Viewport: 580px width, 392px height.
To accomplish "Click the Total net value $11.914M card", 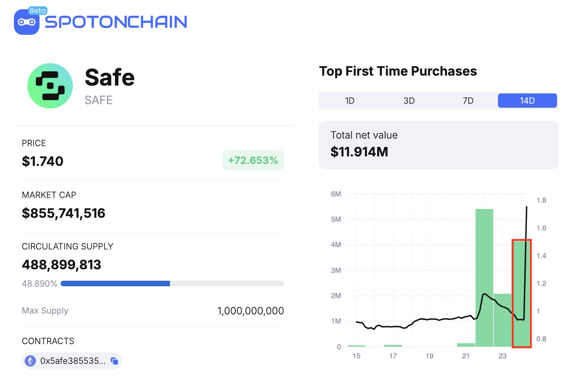I will click(439, 145).
